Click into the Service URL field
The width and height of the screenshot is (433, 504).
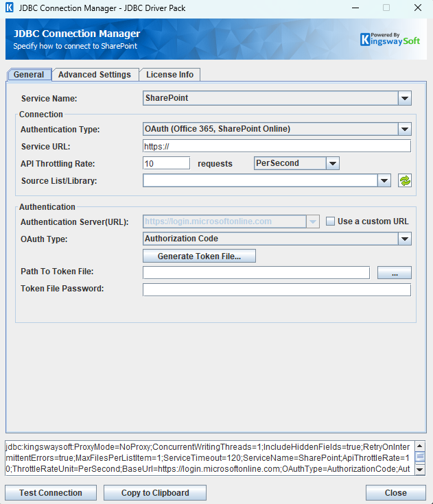(x=277, y=146)
